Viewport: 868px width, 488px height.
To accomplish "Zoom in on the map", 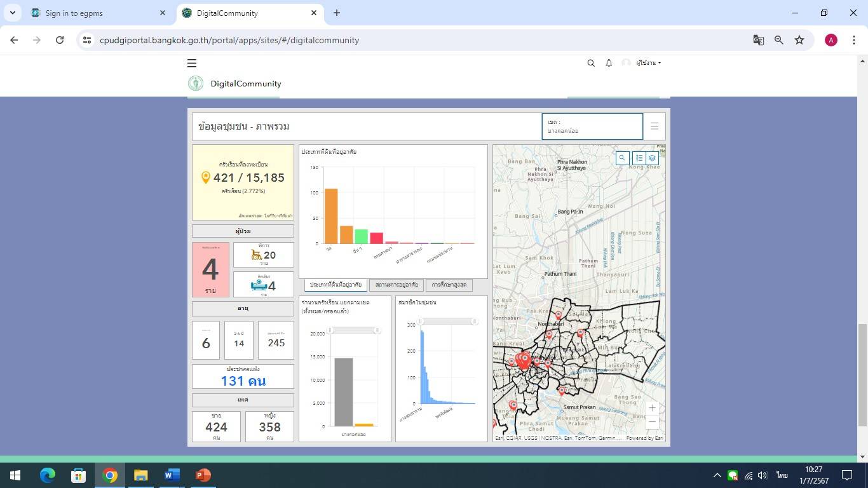I will click(652, 408).
